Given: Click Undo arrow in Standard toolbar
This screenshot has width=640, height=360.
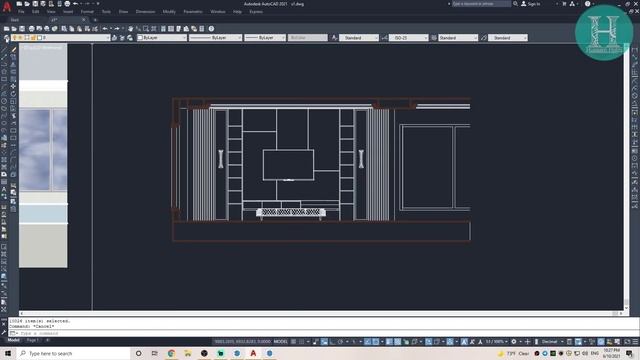Looking at the screenshot, I should [105, 29].
